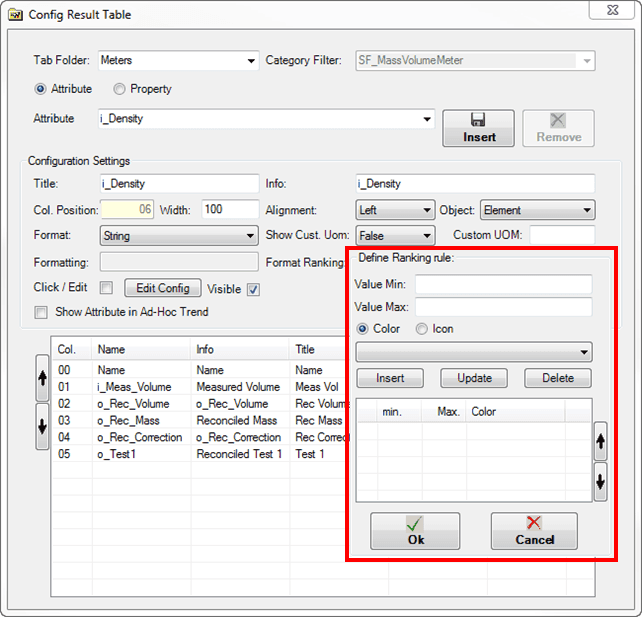
Task: Open the Tab Folder dropdown
Action: tap(251, 61)
